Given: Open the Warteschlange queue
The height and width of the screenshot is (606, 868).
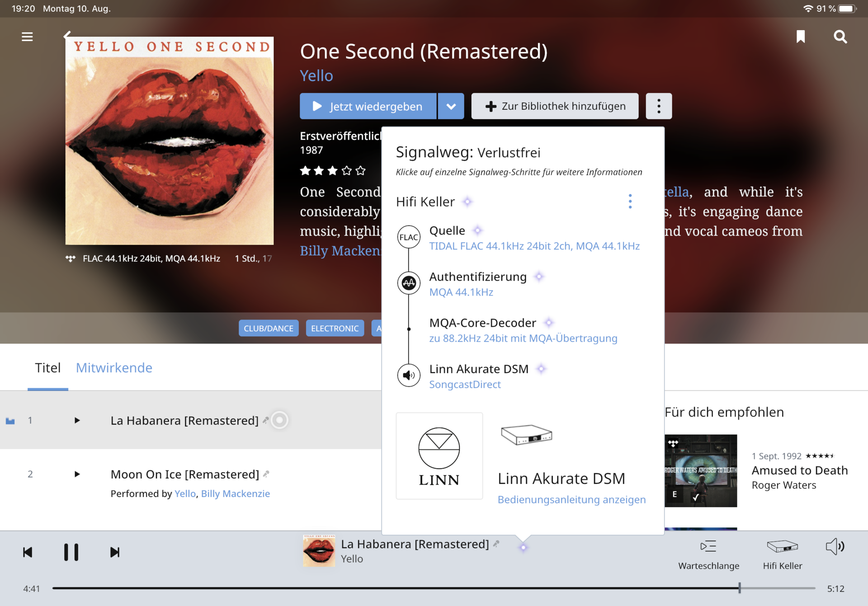Looking at the screenshot, I should point(708,555).
